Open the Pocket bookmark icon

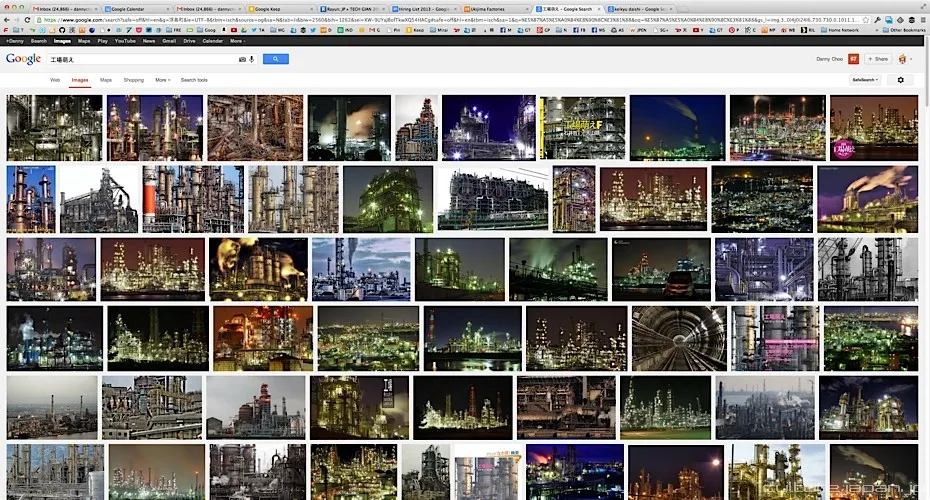(x=139, y=30)
